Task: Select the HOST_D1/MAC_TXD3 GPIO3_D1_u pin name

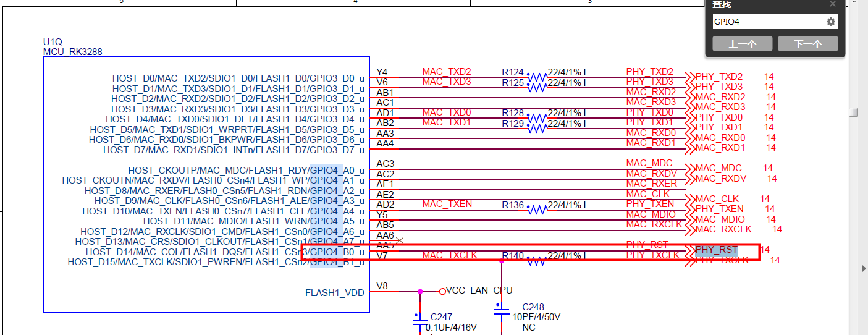Action: click(238, 89)
